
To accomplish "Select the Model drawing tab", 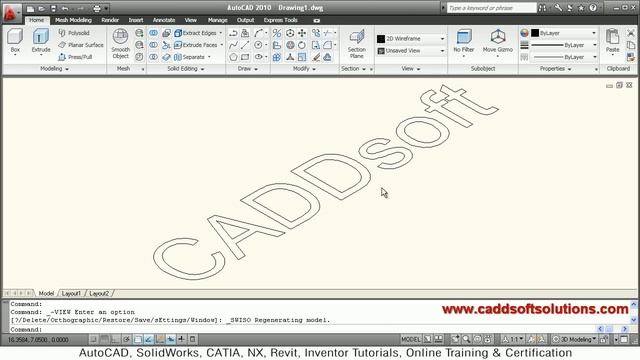I will (46, 293).
